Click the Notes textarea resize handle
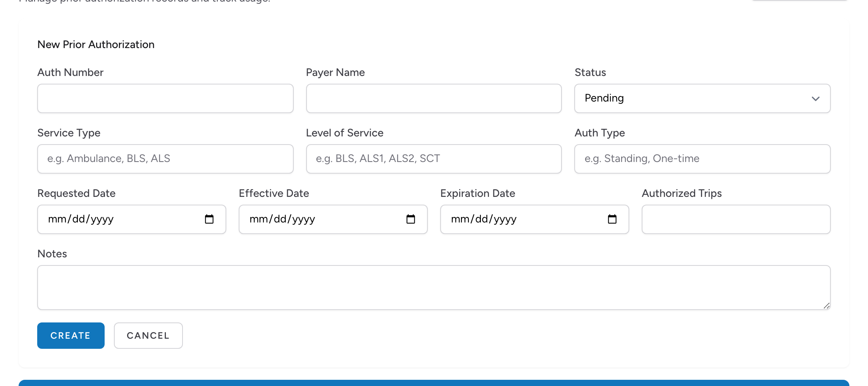 (827, 306)
